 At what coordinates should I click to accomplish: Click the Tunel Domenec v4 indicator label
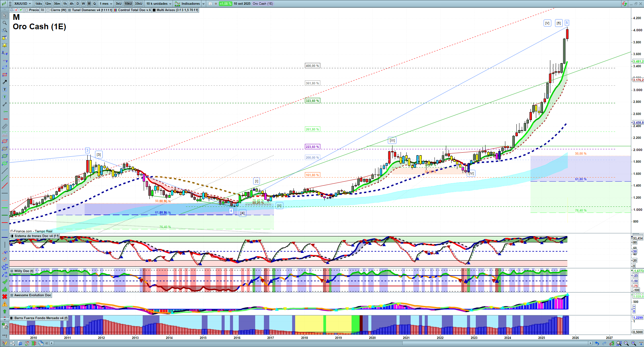click(x=92, y=10)
